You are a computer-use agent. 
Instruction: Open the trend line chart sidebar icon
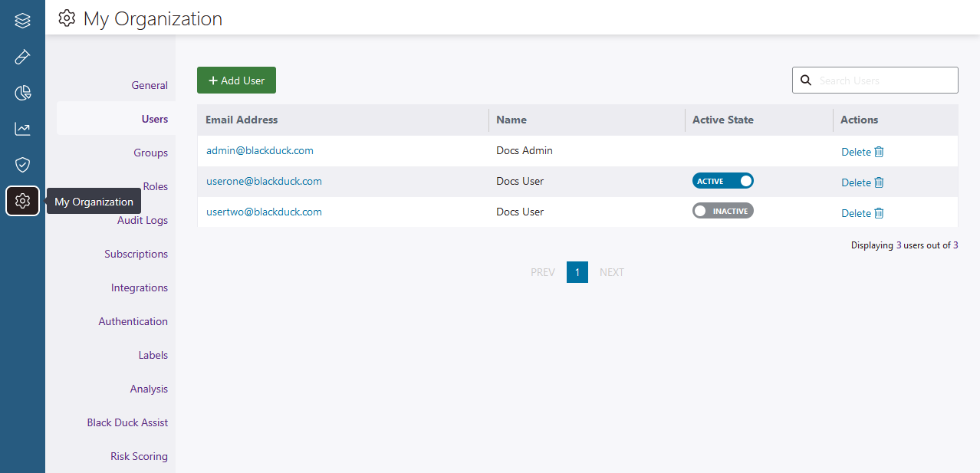pos(22,129)
